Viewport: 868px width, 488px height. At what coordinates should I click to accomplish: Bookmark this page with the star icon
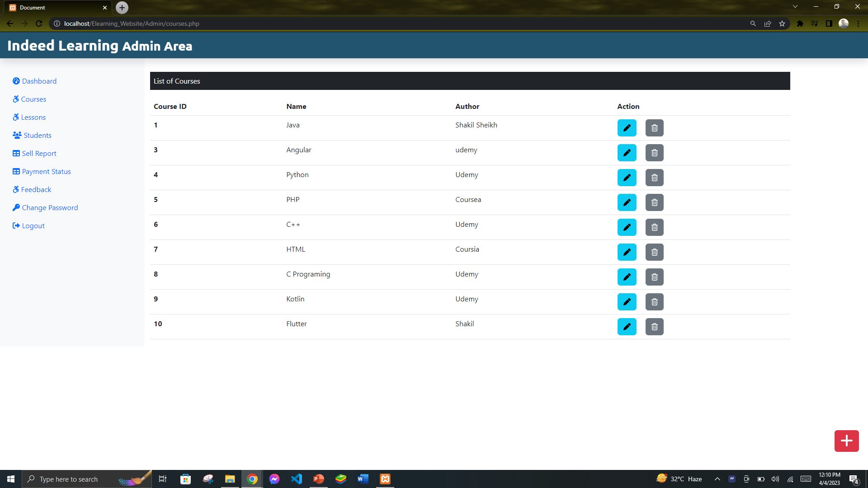pos(782,23)
